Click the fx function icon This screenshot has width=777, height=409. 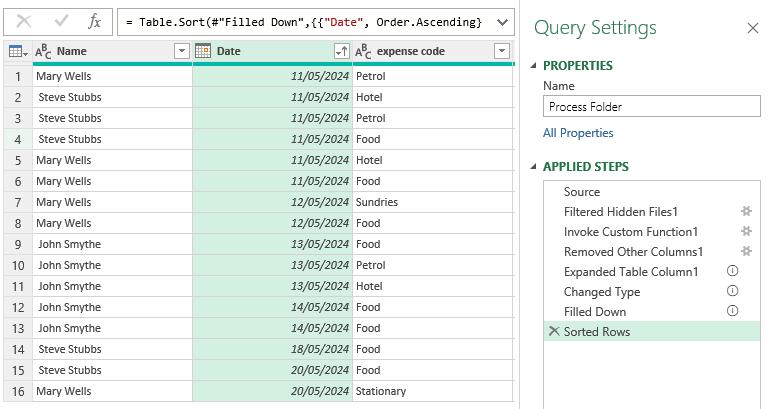(94, 22)
